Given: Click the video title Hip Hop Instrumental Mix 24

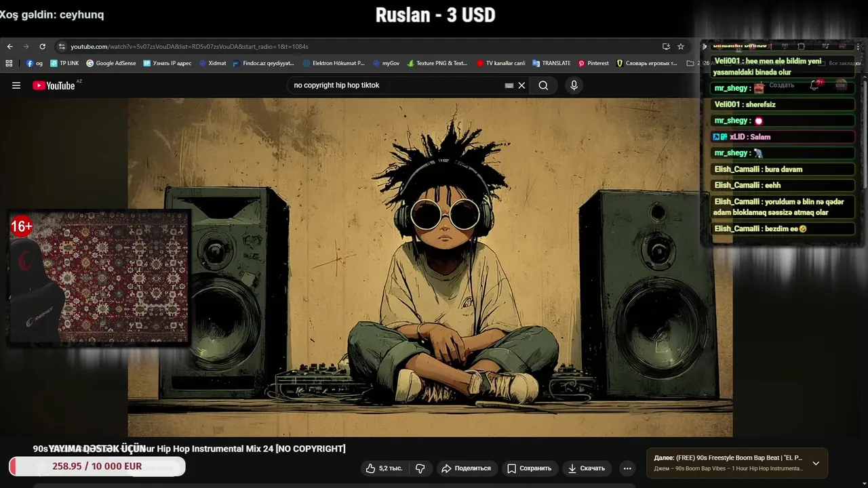Looking at the screenshot, I should pos(189,449).
